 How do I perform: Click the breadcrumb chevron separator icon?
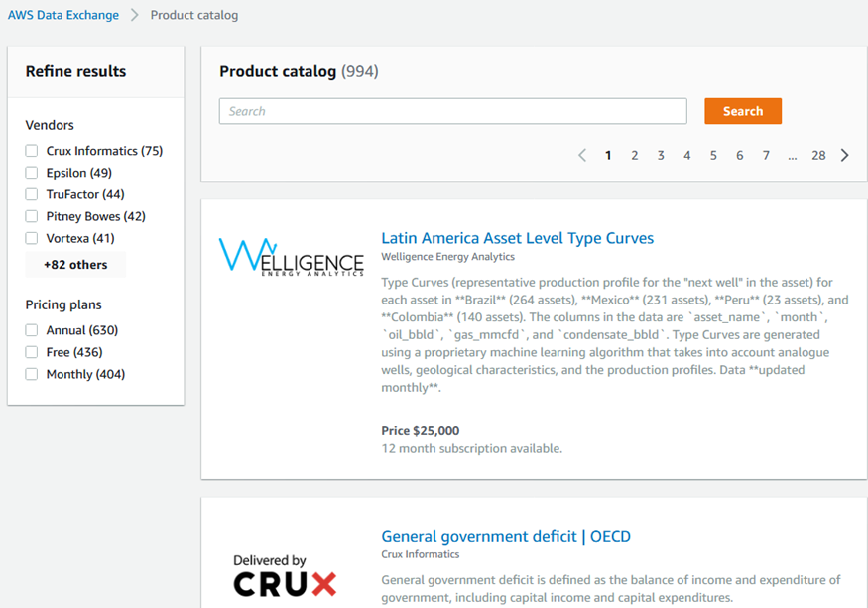(x=135, y=15)
